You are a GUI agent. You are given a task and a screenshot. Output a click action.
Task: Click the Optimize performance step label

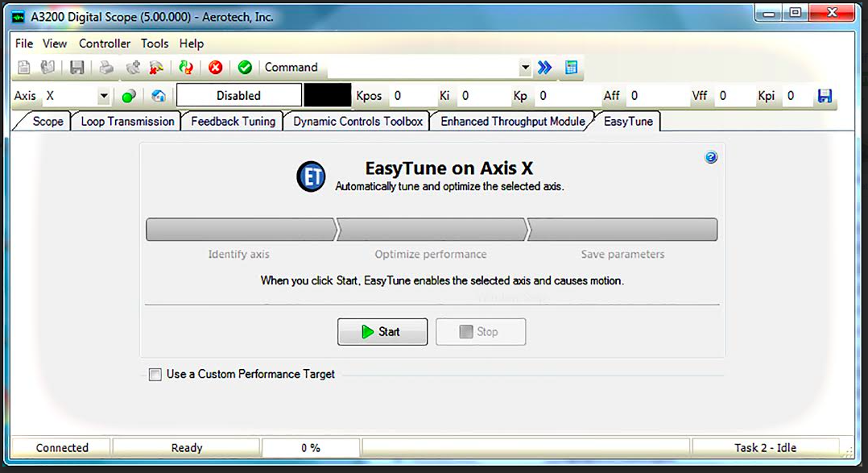[431, 254]
